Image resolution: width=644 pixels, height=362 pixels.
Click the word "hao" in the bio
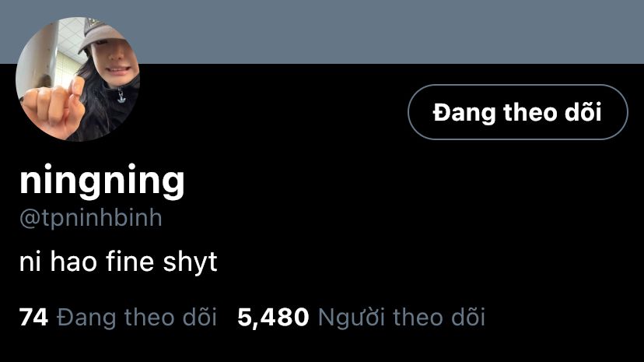click(x=74, y=262)
